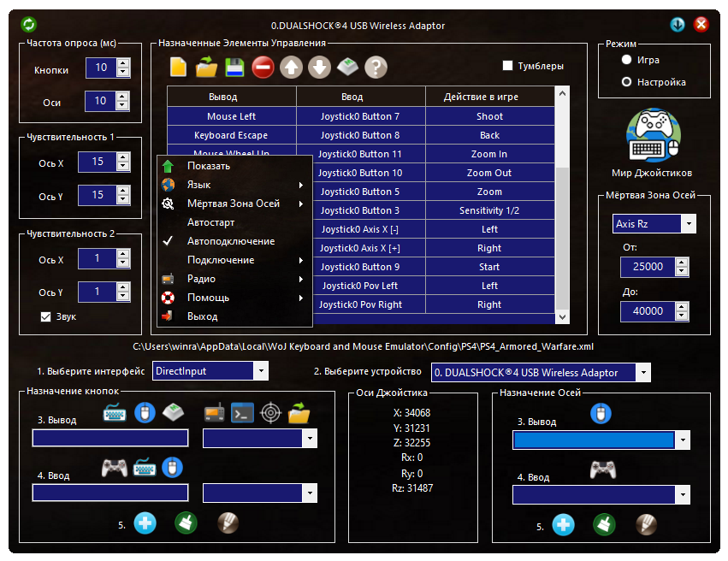The height and width of the screenshot is (561, 728).
Task: Click the radio icon in button assignment
Action: (x=215, y=412)
